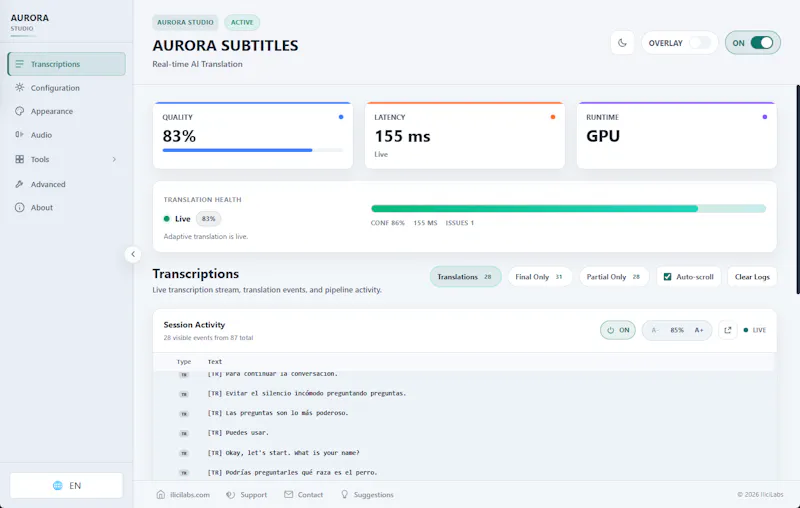Uncheck the Auto-scroll checkbox

coord(667,277)
